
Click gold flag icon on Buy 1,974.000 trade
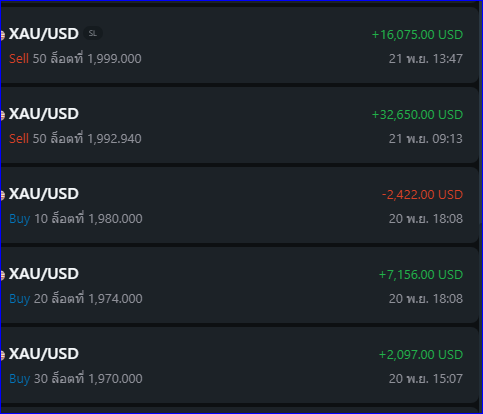2,275
